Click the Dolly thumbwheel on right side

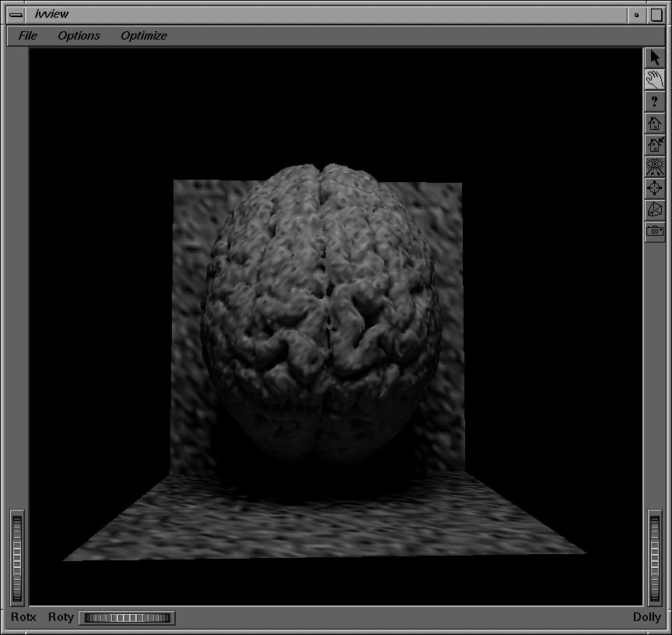(654, 558)
